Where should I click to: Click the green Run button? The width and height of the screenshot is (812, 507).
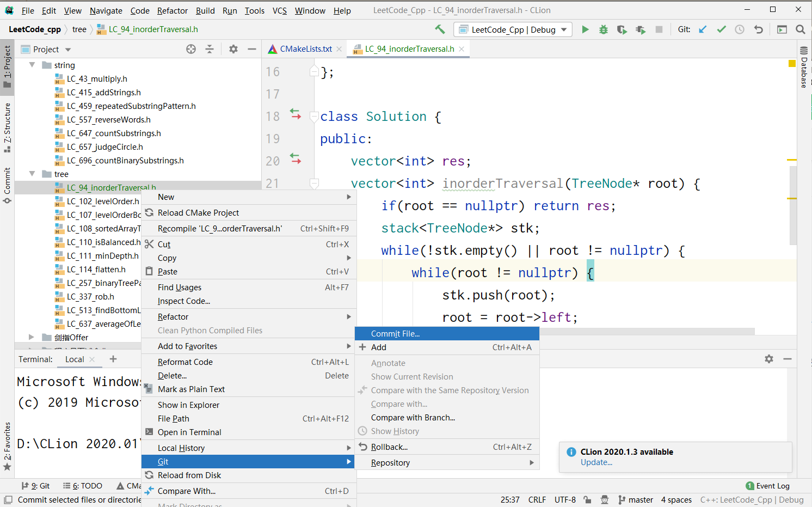tap(585, 29)
